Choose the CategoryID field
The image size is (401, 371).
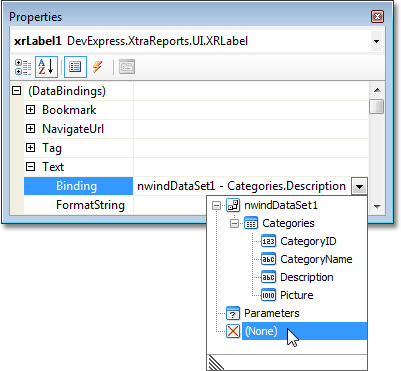pos(308,241)
